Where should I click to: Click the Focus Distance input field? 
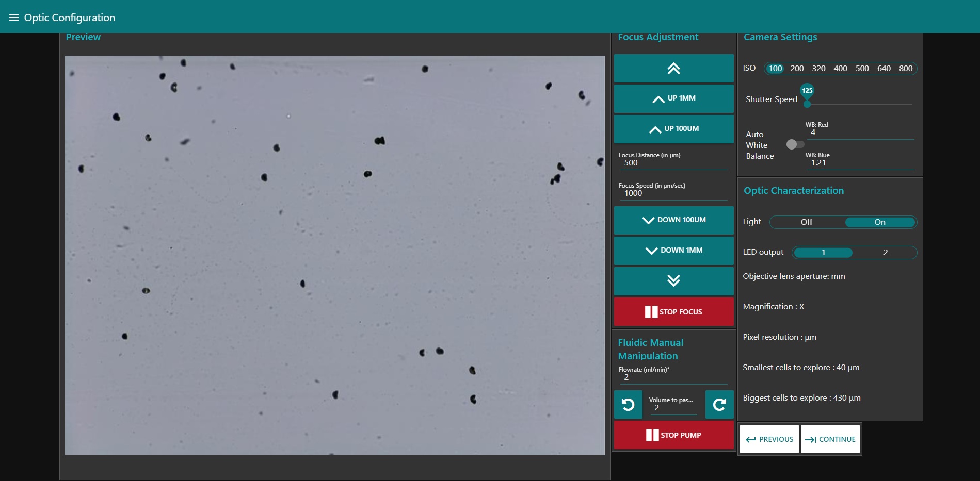(x=672, y=163)
